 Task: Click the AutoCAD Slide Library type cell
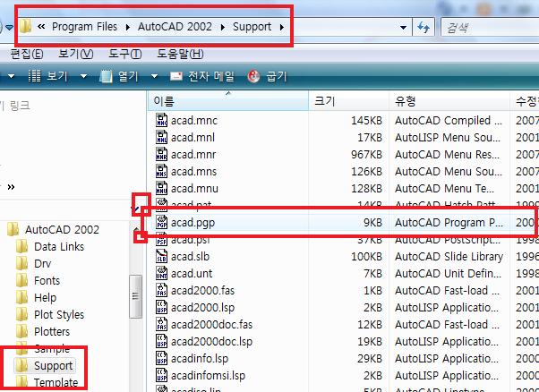click(x=449, y=257)
